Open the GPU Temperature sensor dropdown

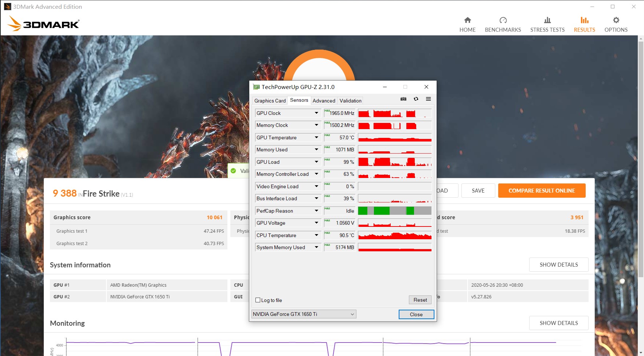(316, 138)
